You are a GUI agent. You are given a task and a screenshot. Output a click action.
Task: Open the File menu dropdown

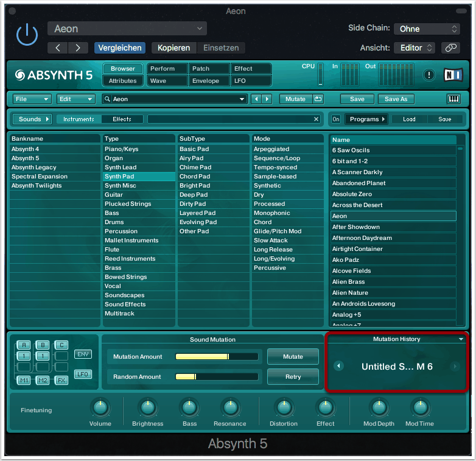(x=32, y=99)
